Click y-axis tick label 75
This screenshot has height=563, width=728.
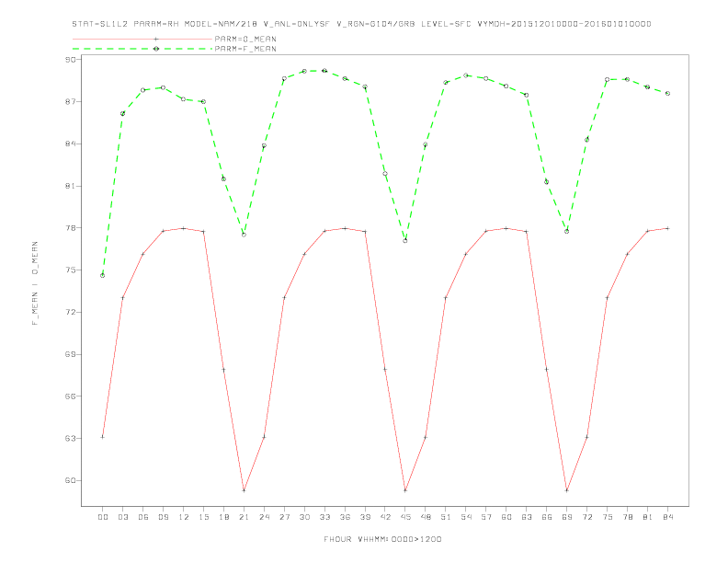(71, 270)
